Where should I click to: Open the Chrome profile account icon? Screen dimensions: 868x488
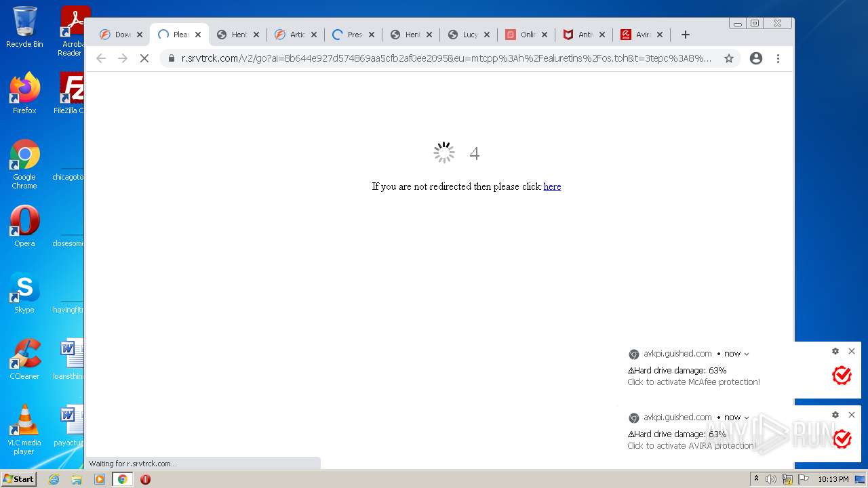(x=756, y=58)
